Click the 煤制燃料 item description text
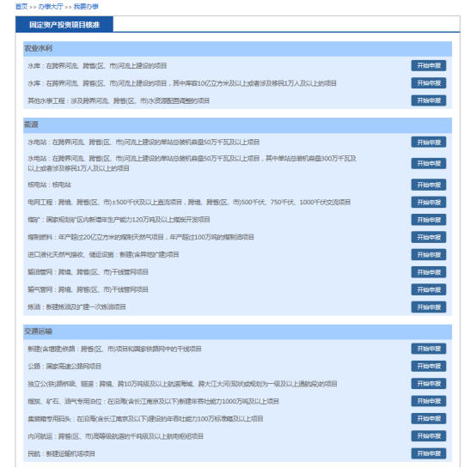 141,237
